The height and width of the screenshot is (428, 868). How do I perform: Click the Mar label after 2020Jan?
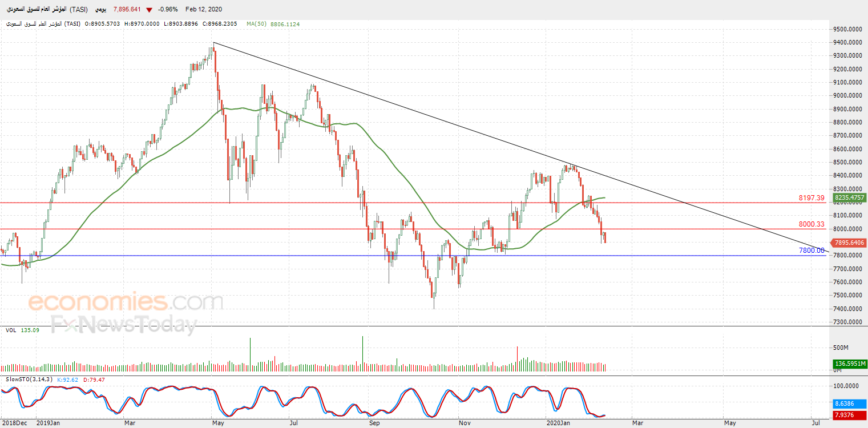point(637,423)
